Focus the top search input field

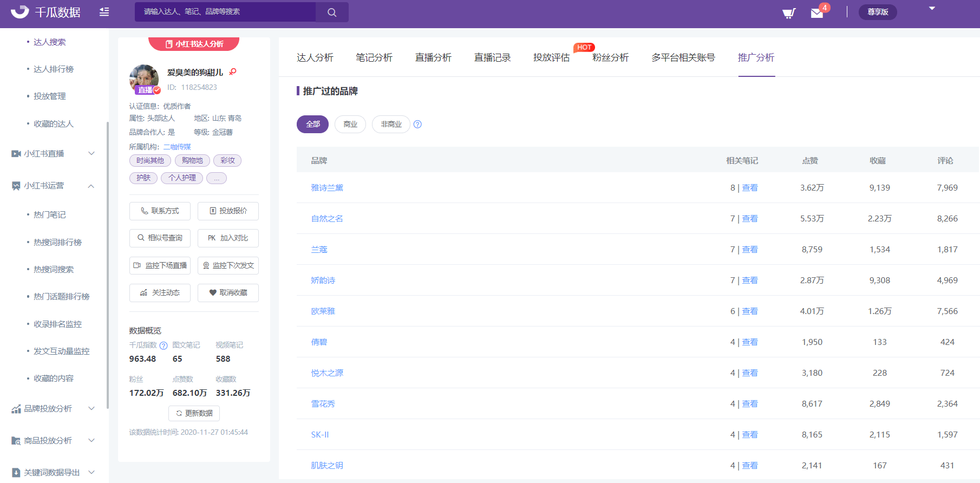(225, 12)
